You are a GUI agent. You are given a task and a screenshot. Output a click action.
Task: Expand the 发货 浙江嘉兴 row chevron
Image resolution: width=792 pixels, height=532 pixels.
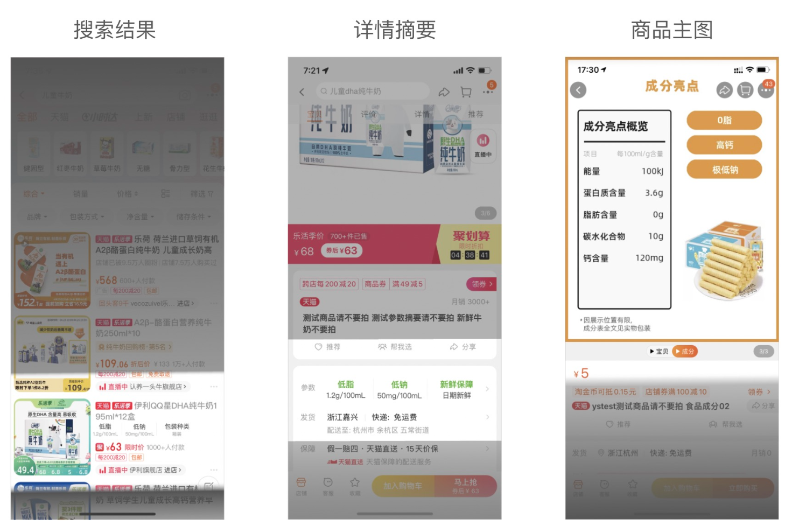point(487,417)
